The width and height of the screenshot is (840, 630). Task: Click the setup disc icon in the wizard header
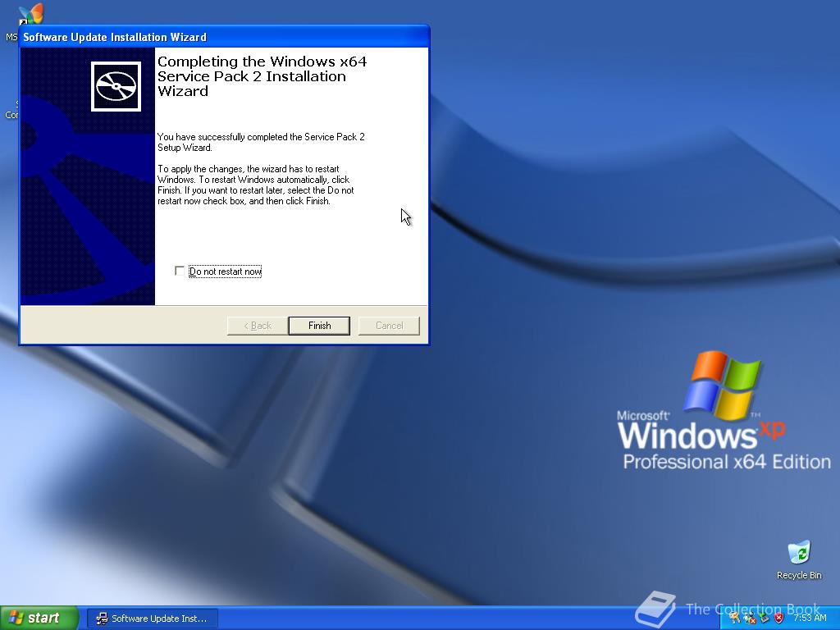point(115,84)
